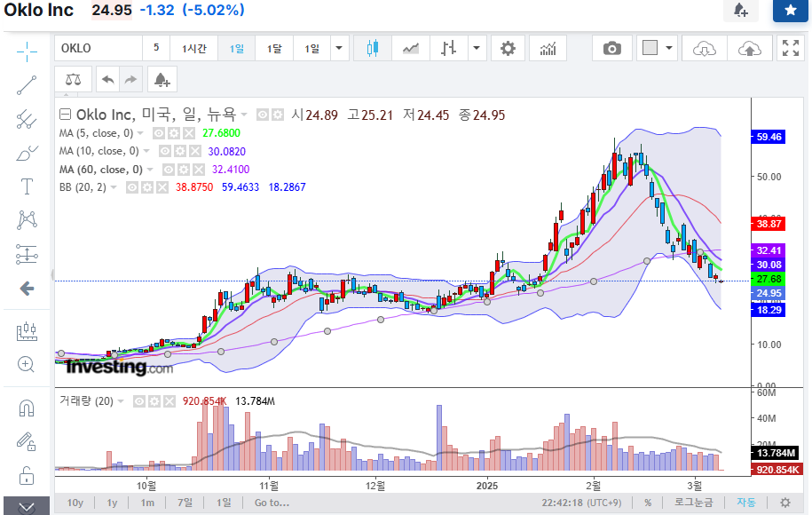Open chart style dropdown arrow
This screenshot has width=812, height=515.
pos(477,49)
